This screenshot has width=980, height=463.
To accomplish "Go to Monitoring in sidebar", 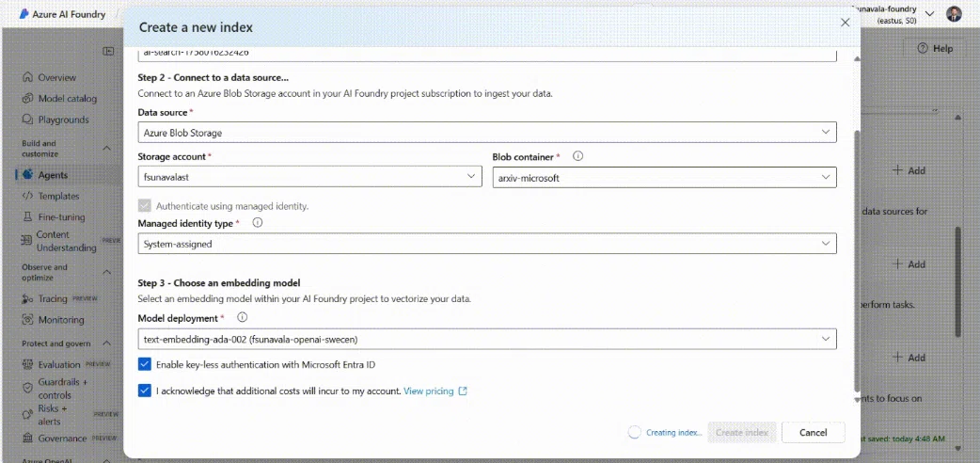I will pyautogui.click(x=60, y=320).
